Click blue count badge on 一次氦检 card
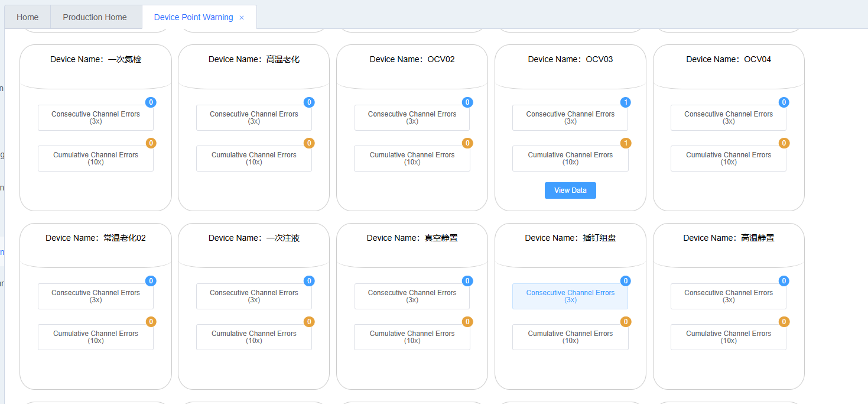Screen dimensions: 868x404 (151, 102)
